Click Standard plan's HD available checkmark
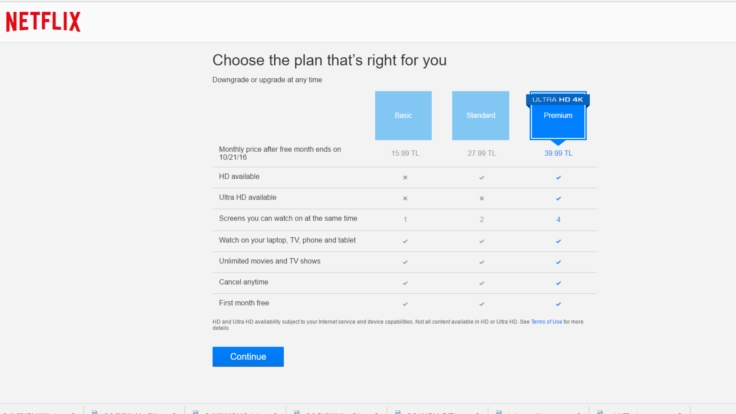736x414 pixels. pyautogui.click(x=482, y=177)
